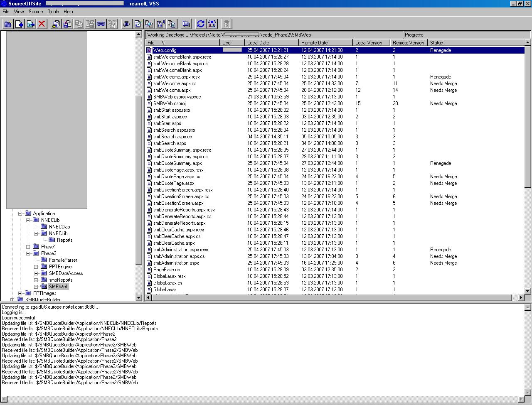Viewport: 532px width, 405px height.
Task: Click the SMBWeb open-folder icon in tree
Action: (44, 287)
